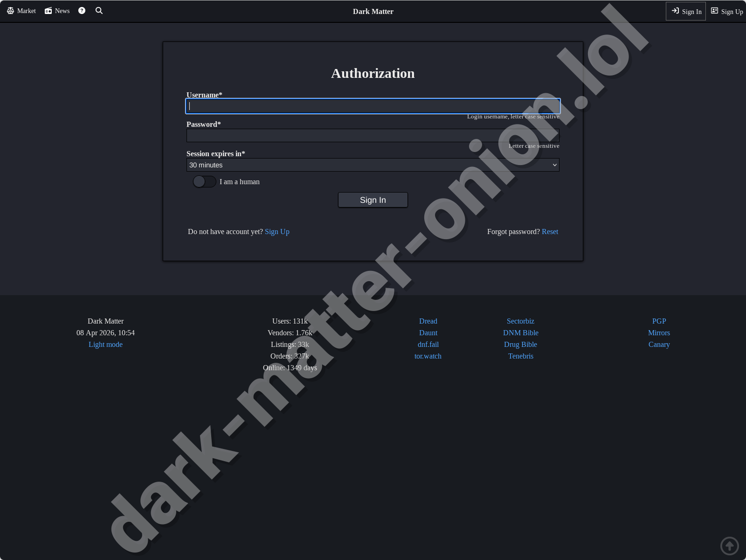Screen dimensions: 746x560
Task: Select the Market menu item
Action: (21, 10)
